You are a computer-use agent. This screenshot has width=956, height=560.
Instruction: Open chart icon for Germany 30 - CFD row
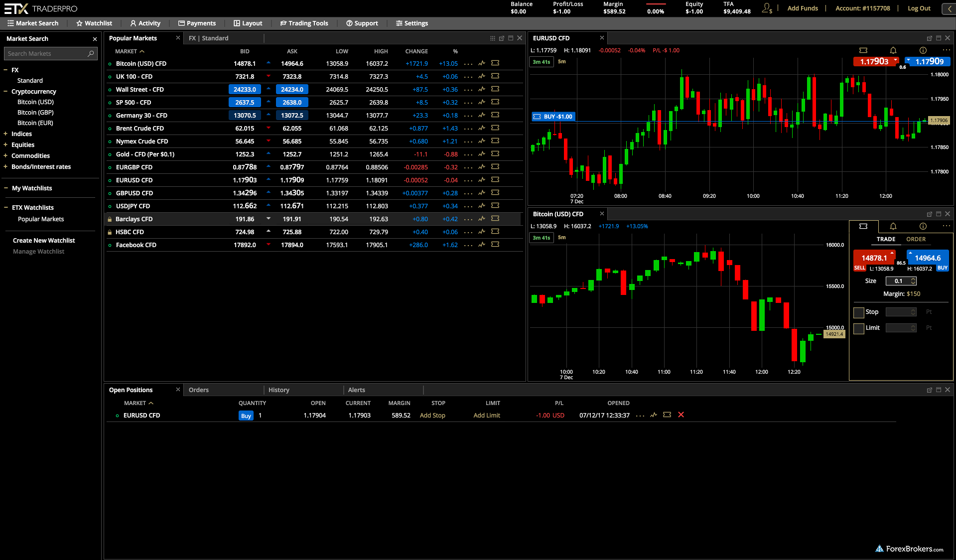[482, 115]
